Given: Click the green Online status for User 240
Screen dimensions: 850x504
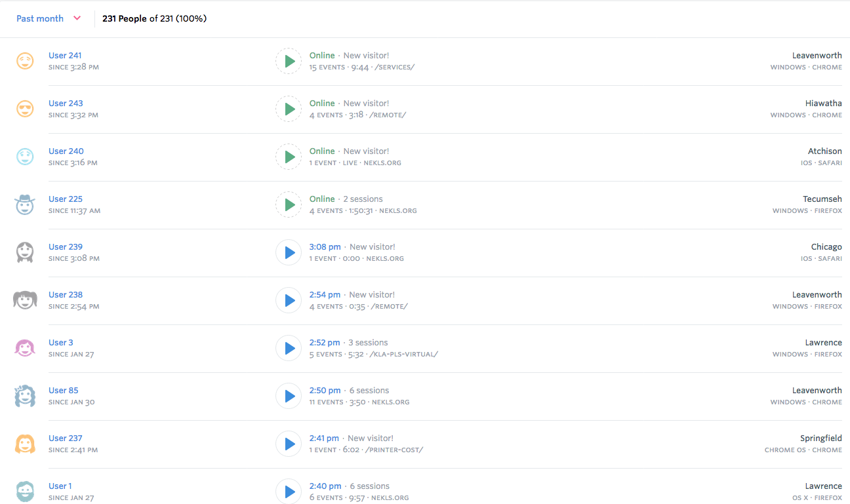Looking at the screenshot, I should 322,151.
